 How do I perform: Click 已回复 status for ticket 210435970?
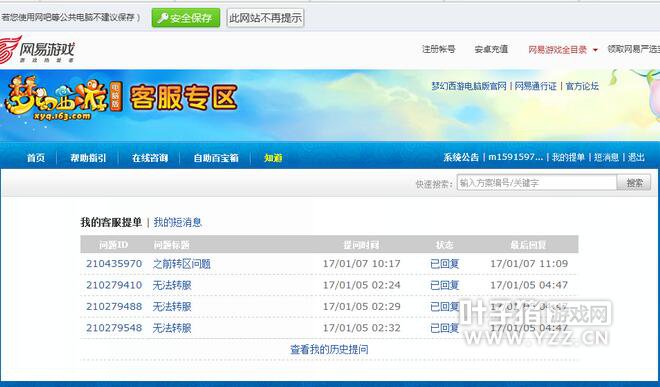pyautogui.click(x=444, y=264)
